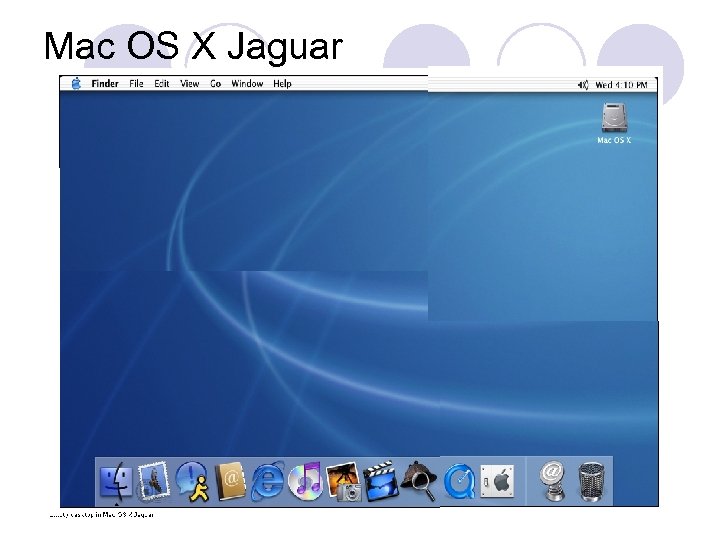Open iPhoto from the Dock
The width and height of the screenshot is (720, 540).
pos(343,482)
